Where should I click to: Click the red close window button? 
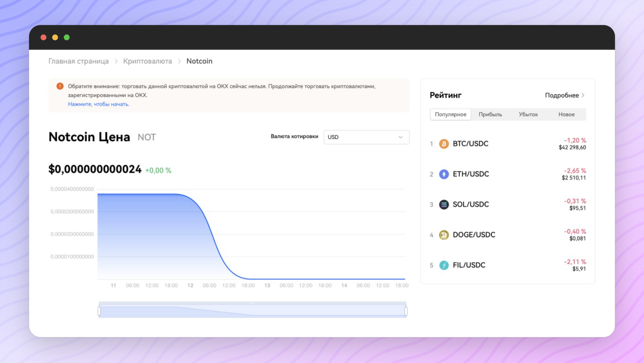[43, 37]
